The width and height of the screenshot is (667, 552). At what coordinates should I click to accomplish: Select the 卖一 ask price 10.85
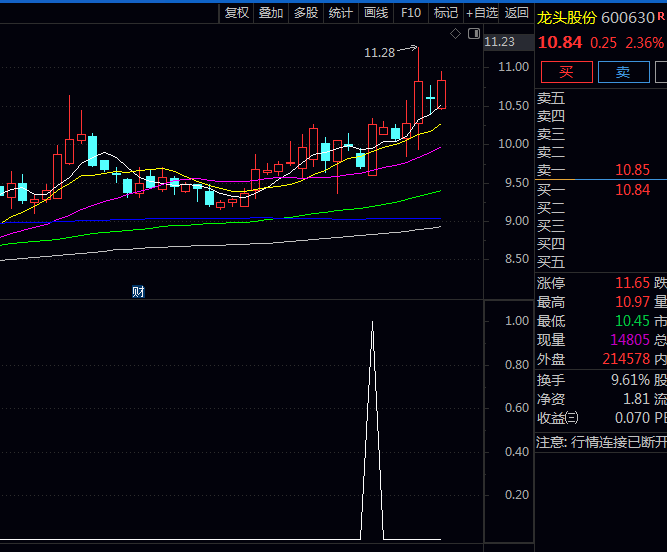[x=633, y=170]
